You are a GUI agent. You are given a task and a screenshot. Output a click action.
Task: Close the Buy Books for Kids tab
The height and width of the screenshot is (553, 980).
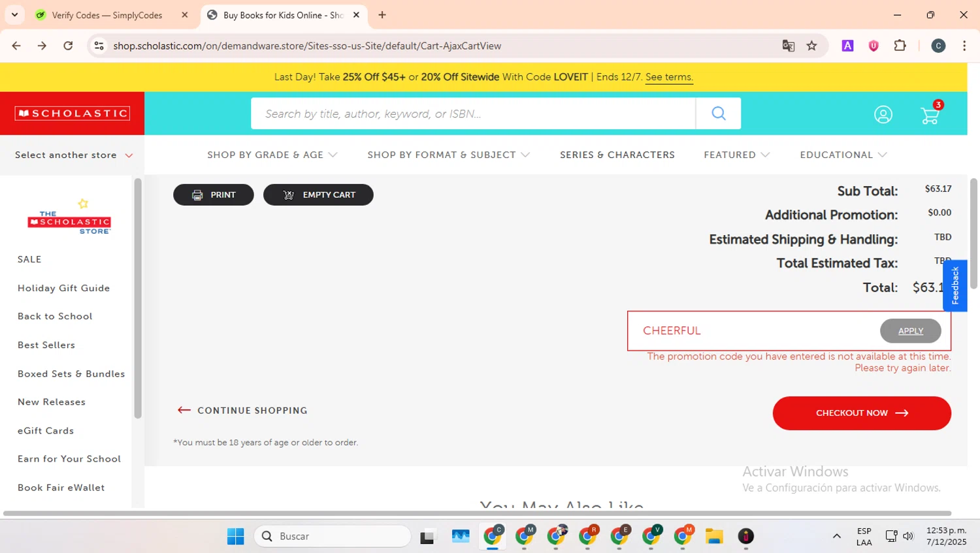click(356, 15)
